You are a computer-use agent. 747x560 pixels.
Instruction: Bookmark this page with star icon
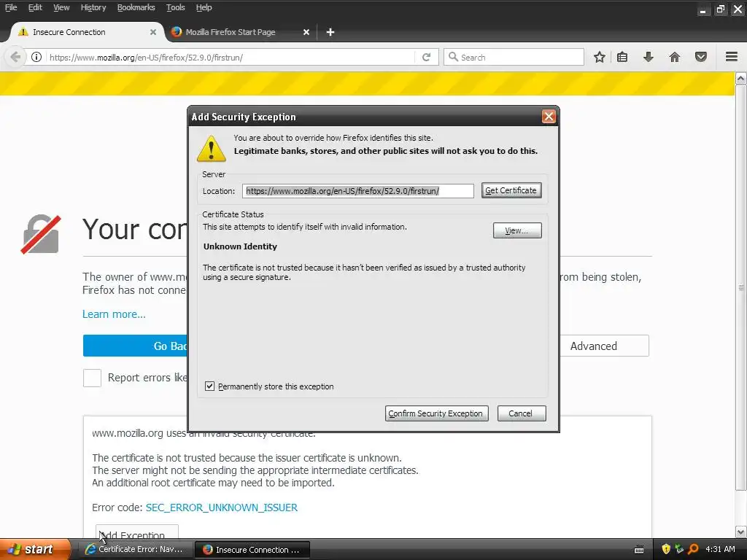point(600,57)
